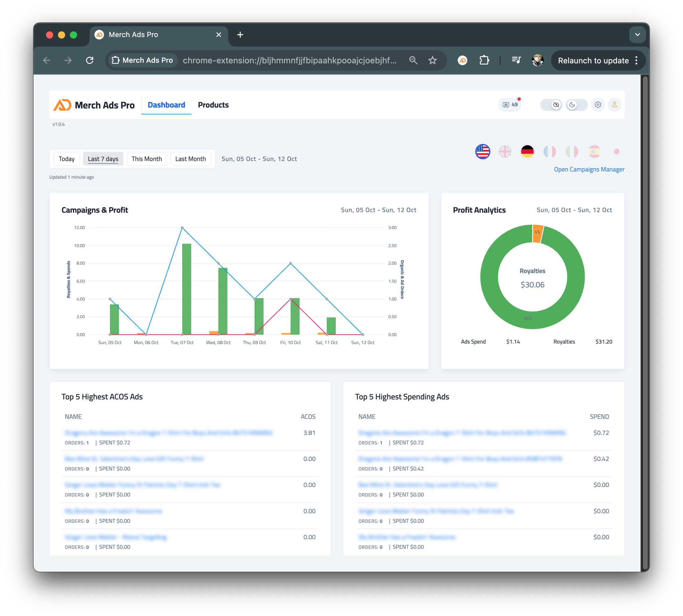Select the Japan marketplace flag
The image size is (683, 616).
point(616,152)
